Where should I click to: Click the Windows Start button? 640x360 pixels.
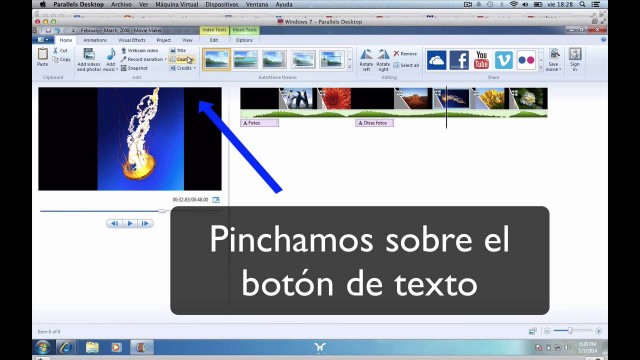click(x=42, y=347)
